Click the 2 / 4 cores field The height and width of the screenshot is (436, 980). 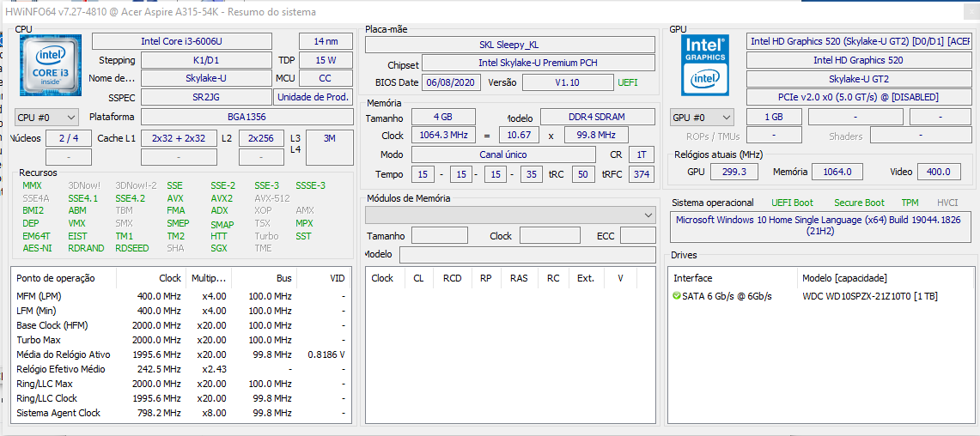[x=69, y=139]
